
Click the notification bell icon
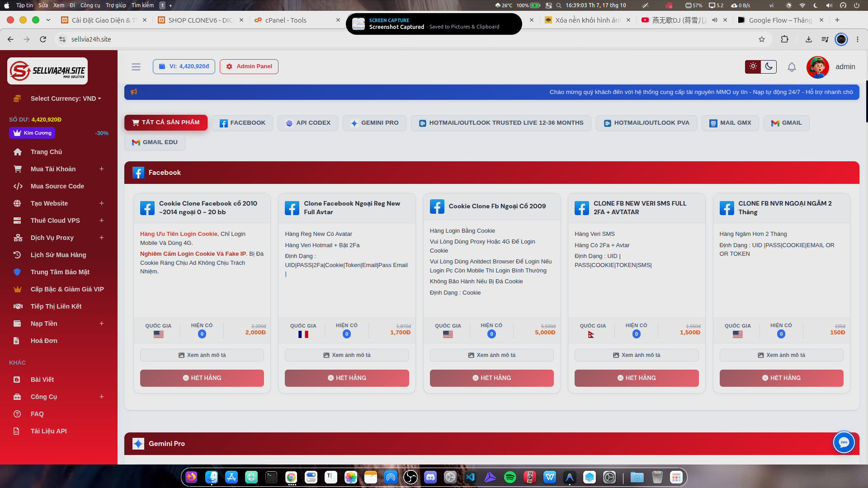792,67
